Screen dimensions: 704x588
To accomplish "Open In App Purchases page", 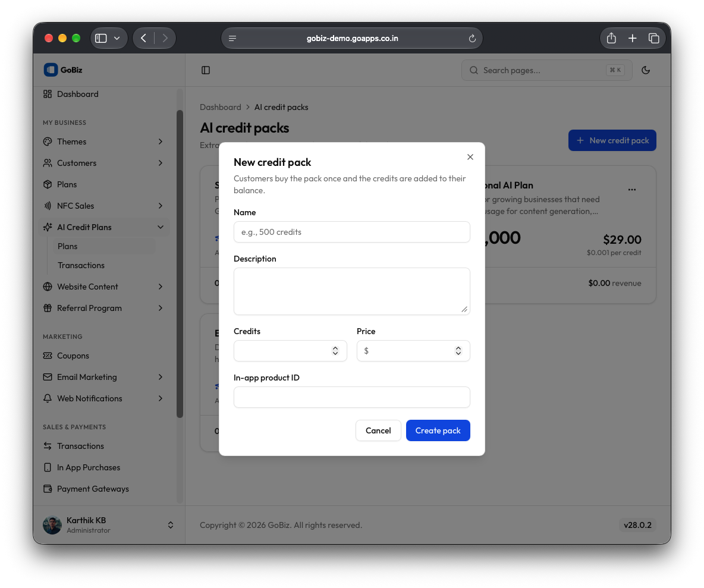I will coord(89,467).
